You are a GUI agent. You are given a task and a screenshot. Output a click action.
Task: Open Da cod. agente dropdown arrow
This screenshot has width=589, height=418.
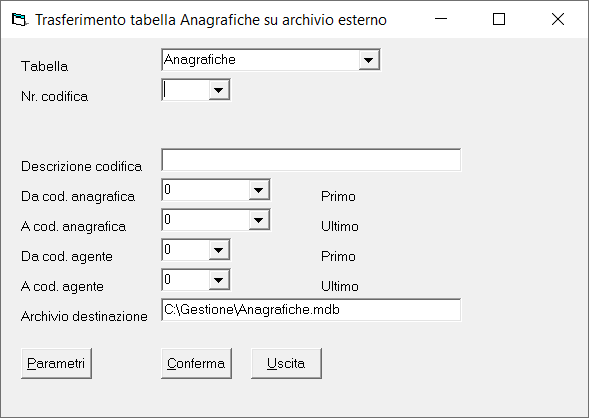point(219,250)
